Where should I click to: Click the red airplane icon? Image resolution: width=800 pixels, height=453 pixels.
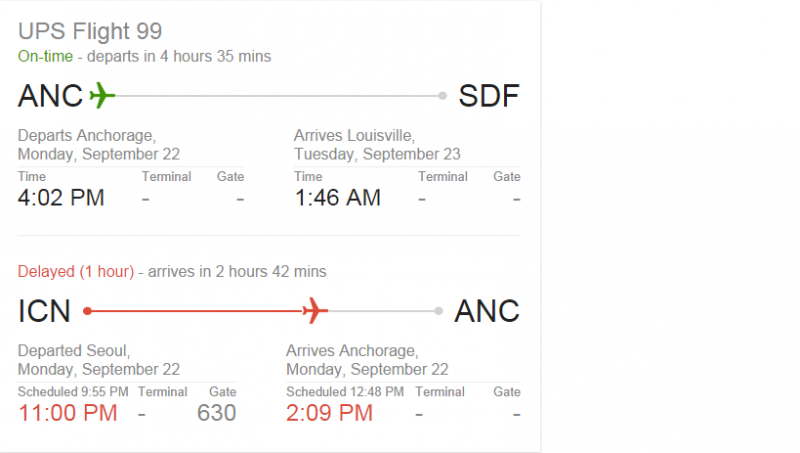[x=315, y=311]
